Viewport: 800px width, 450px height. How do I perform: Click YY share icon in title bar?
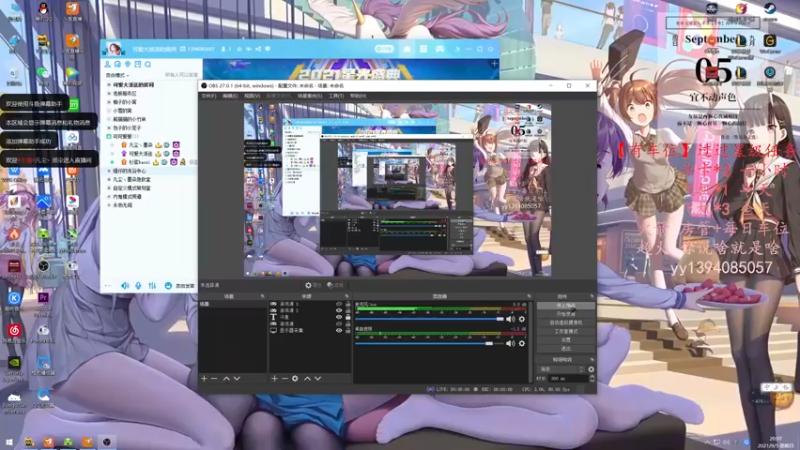258,49
